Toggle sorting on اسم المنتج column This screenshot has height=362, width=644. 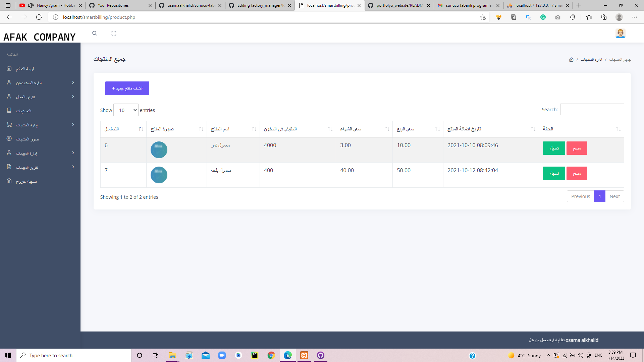click(x=233, y=129)
